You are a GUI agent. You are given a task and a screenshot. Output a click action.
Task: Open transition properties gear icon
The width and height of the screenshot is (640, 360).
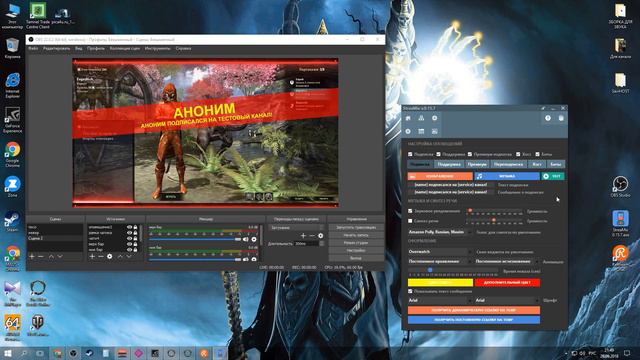(320, 236)
